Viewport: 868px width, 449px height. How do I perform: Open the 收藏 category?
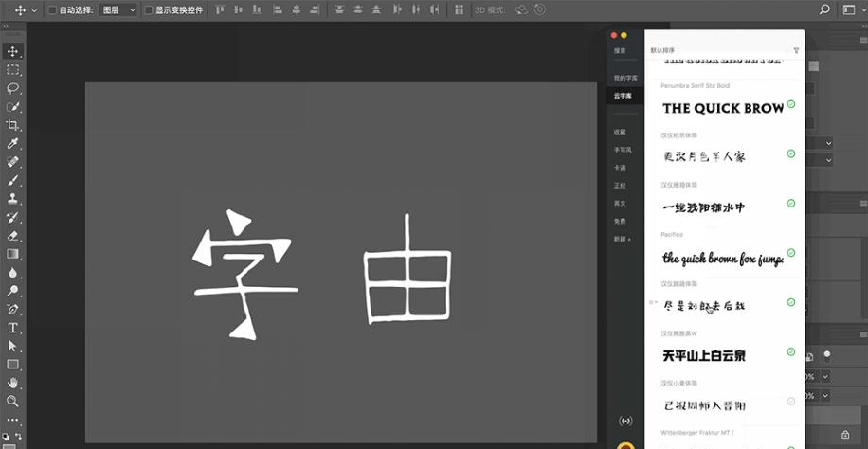[620, 132]
